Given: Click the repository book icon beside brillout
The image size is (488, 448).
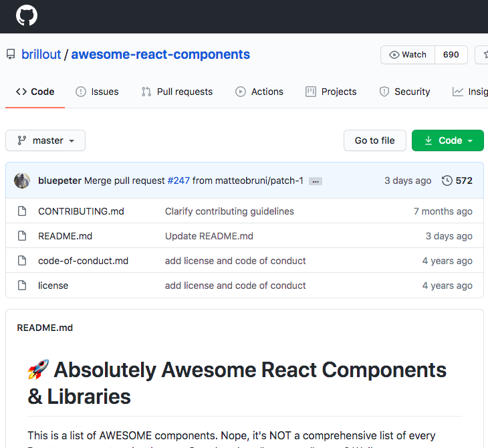Looking at the screenshot, I should [x=11, y=54].
